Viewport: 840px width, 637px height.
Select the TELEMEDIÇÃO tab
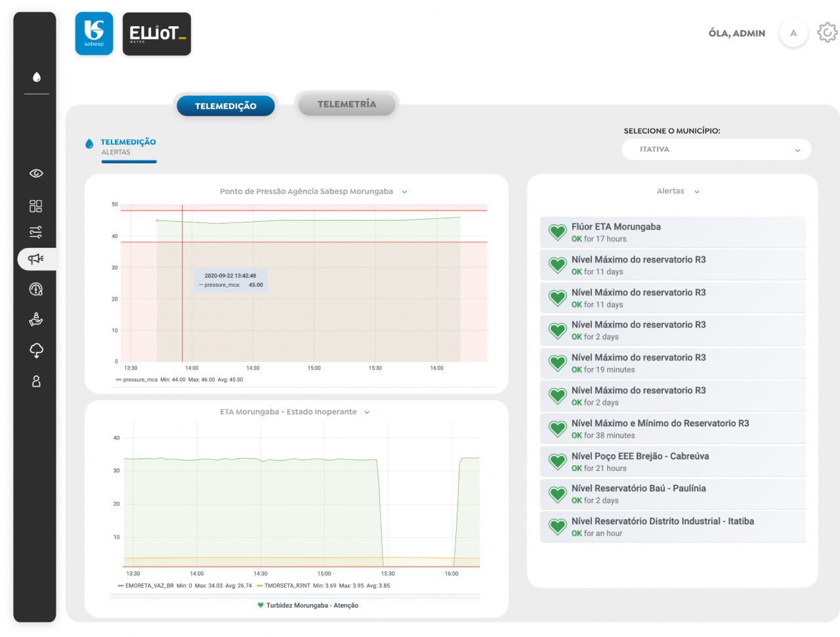[226, 105]
